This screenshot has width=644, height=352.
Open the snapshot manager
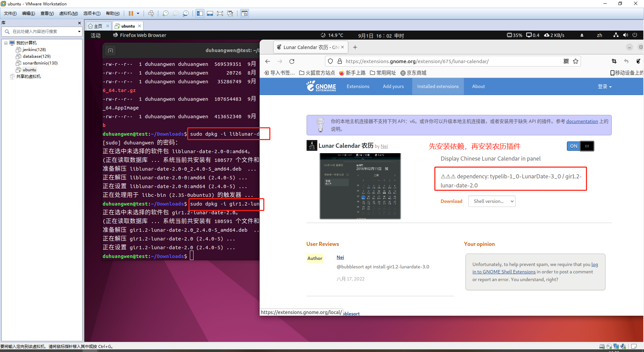click(186, 13)
